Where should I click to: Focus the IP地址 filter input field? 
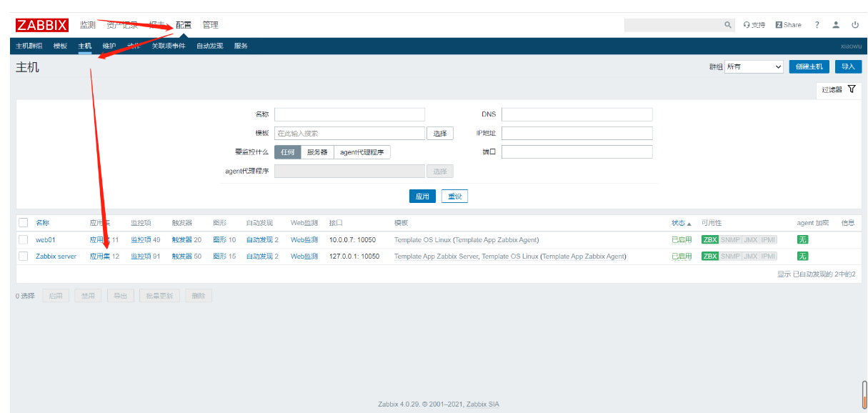(577, 133)
